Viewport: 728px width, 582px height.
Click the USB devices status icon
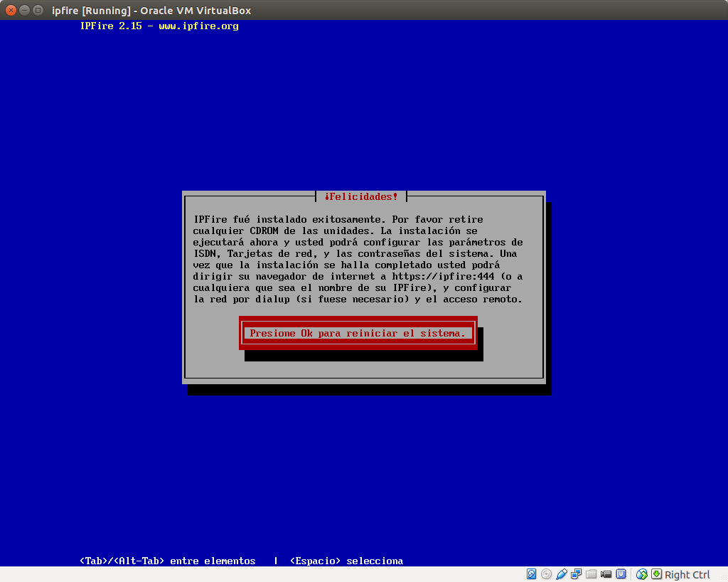[x=561, y=573]
